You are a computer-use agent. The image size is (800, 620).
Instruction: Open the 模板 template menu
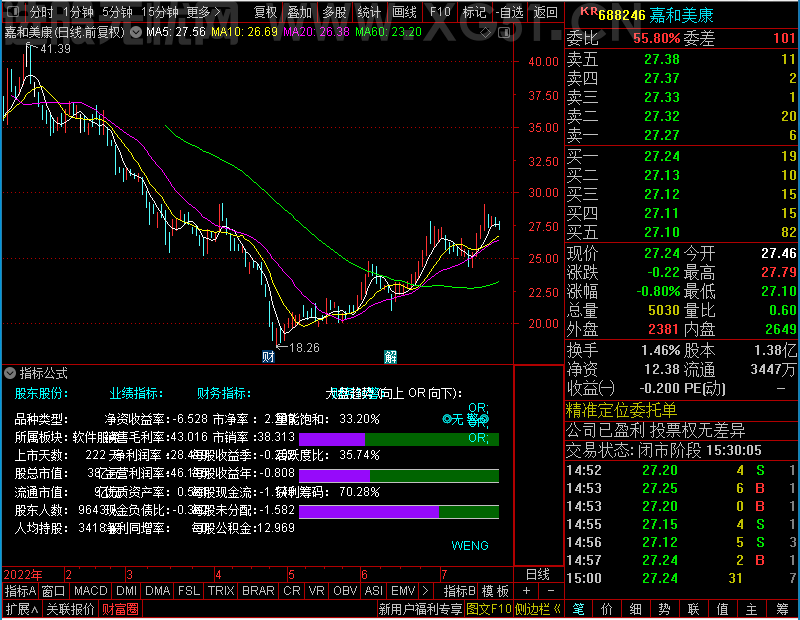coord(495,591)
